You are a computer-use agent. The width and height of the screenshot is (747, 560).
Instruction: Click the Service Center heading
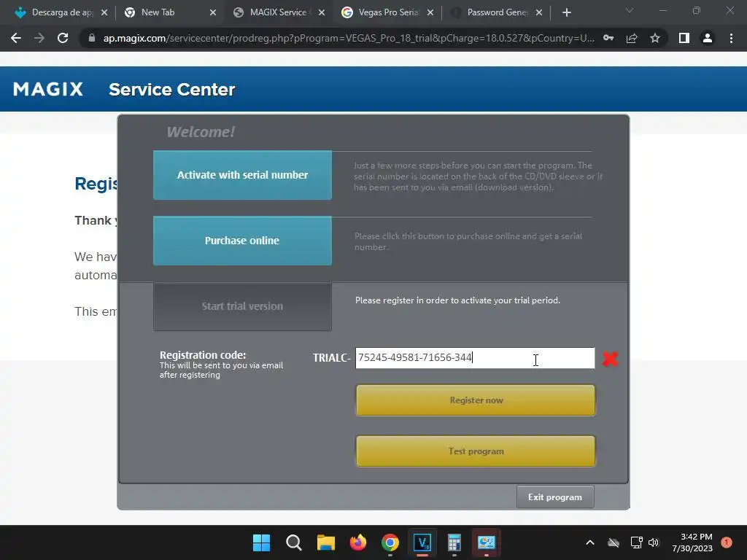172,90
